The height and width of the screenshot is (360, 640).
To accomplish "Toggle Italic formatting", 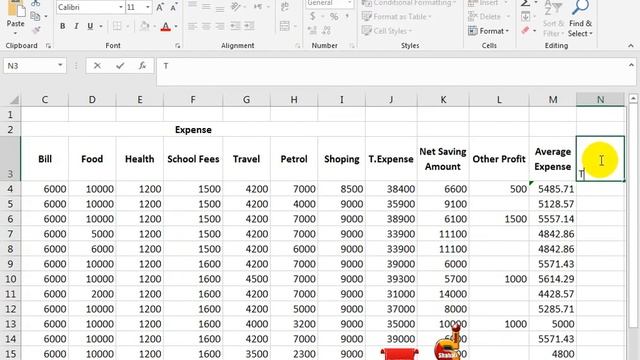I will point(76,27).
